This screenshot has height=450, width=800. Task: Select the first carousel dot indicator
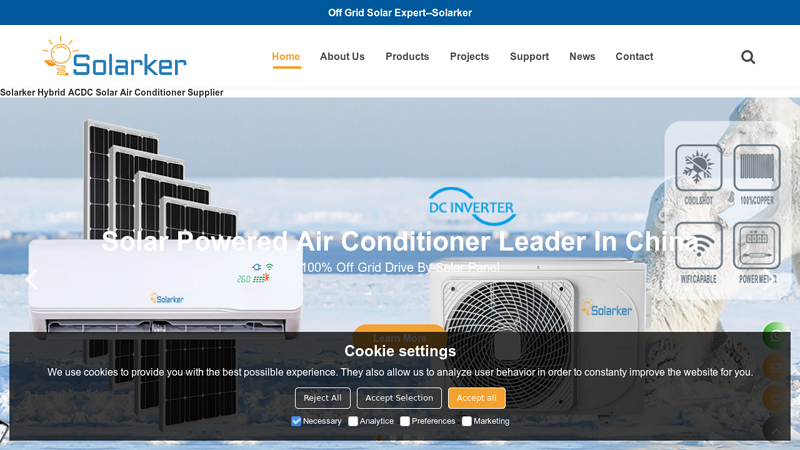coord(380,438)
